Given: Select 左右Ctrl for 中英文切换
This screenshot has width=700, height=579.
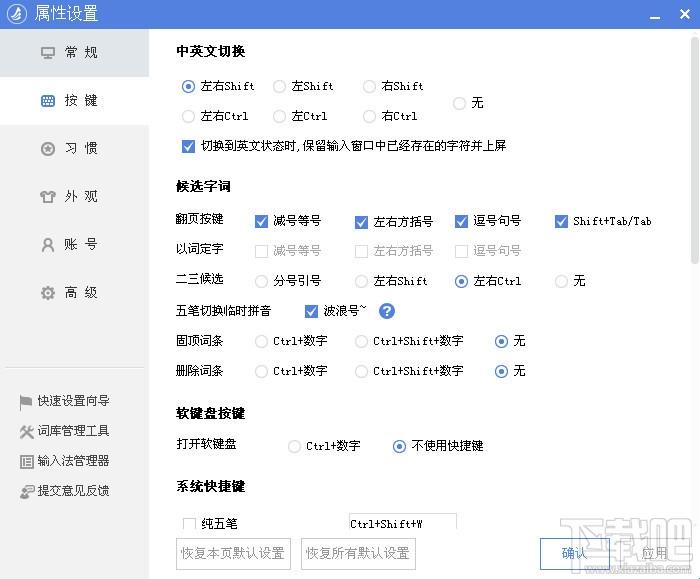Looking at the screenshot, I should point(188,117).
